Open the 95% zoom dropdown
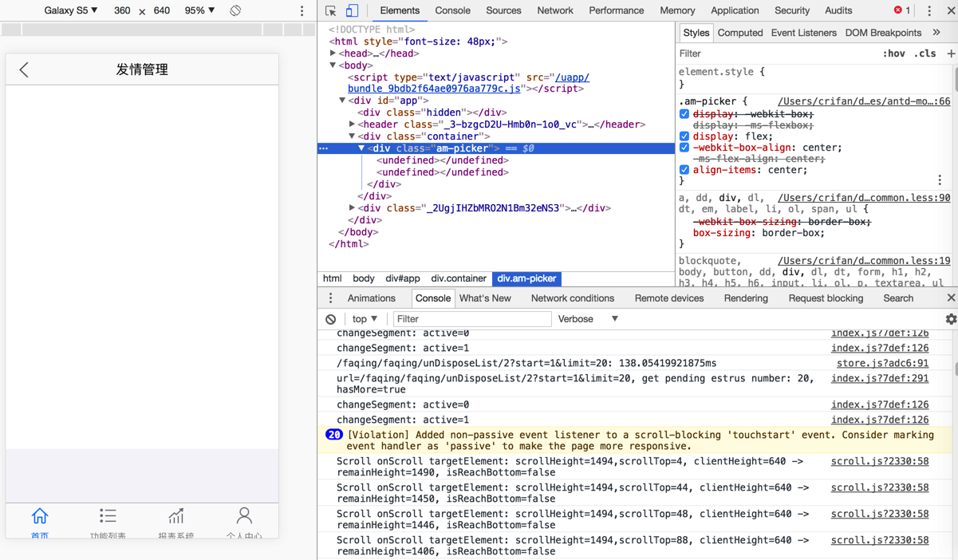 pos(199,10)
